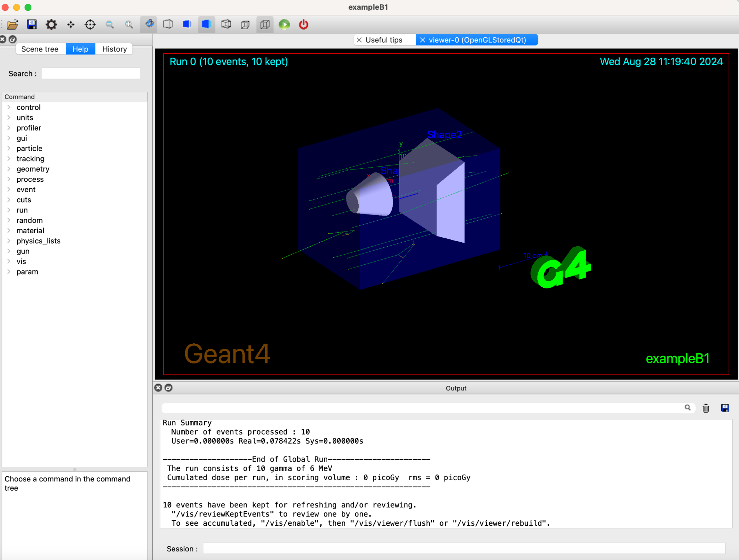Select the pick geometry target icon
This screenshot has height=560, width=739.
90,24
